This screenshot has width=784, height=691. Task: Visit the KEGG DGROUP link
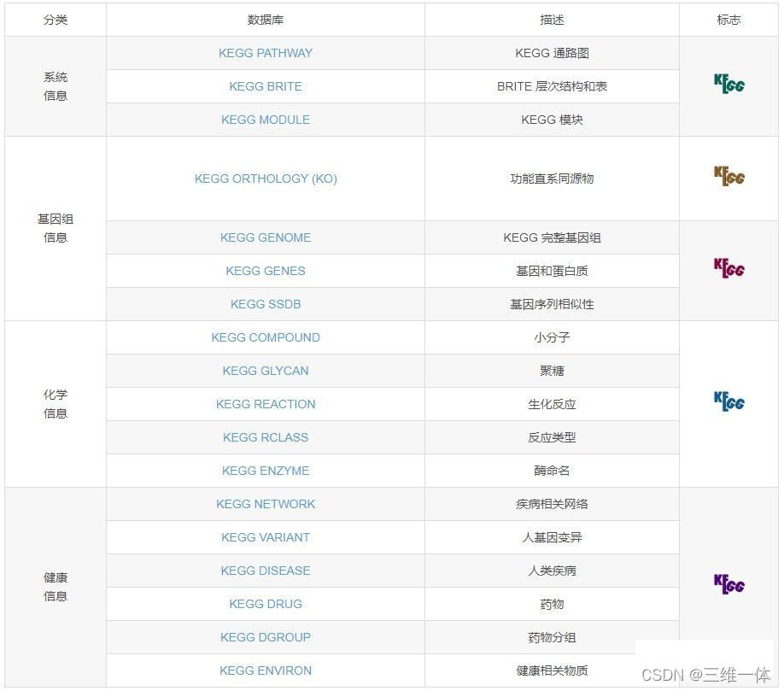pos(266,637)
